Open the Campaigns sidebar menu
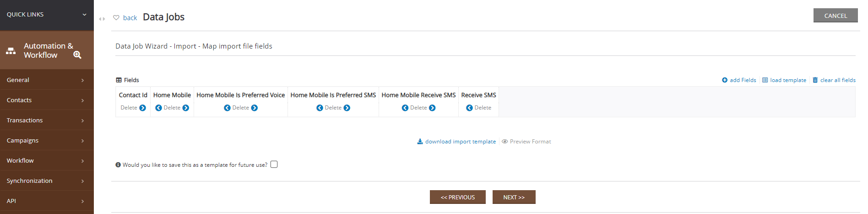This screenshot has height=214, width=868. coord(47,140)
